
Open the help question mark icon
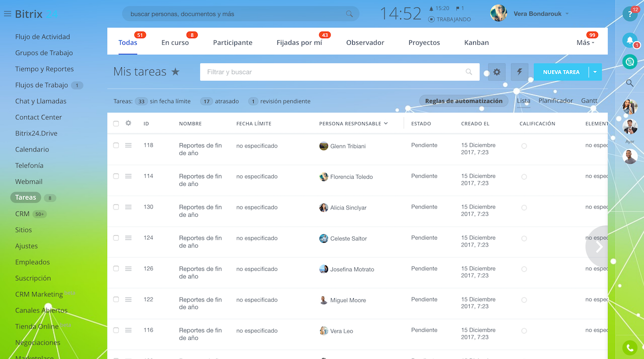pyautogui.click(x=630, y=14)
